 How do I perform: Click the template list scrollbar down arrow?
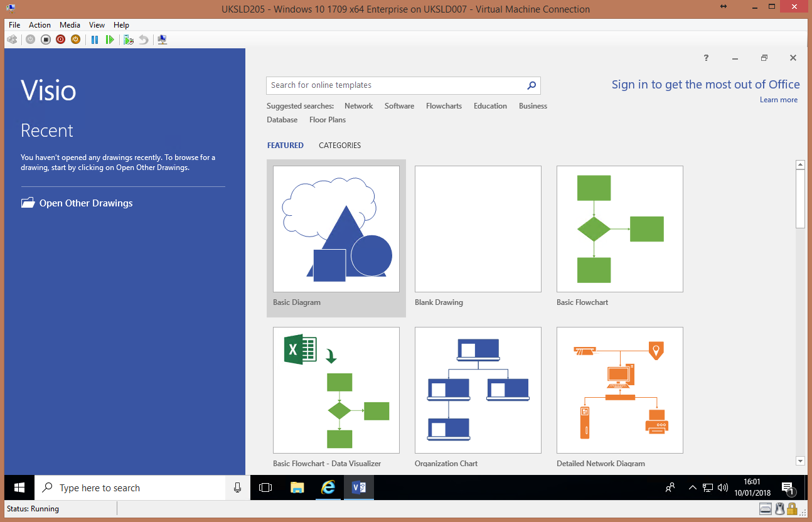point(800,461)
